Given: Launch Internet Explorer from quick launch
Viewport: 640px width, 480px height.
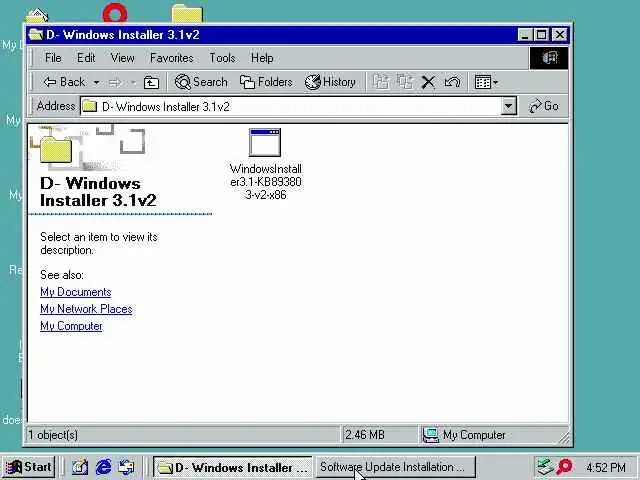Looking at the screenshot, I should (x=103, y=467).
